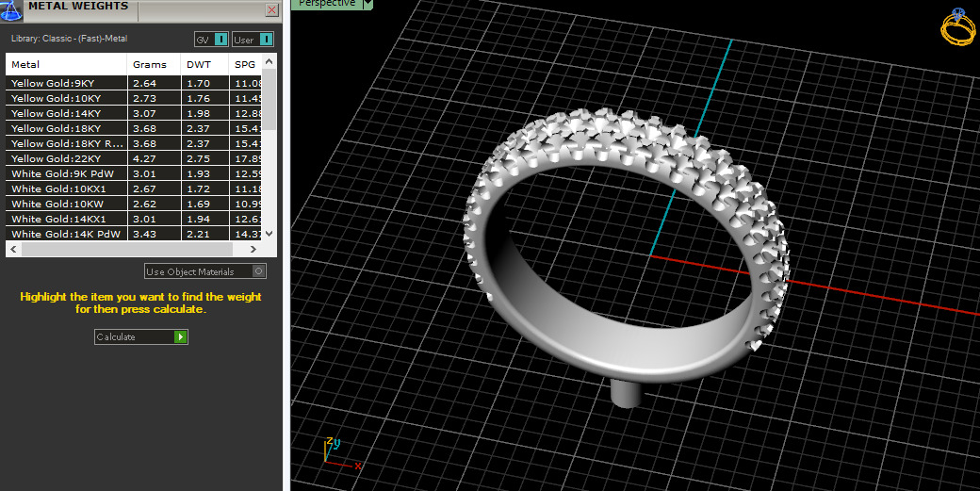Select the White Gold:14K PdW row
The width and height of the screenshot is (980, 491).
134,234
